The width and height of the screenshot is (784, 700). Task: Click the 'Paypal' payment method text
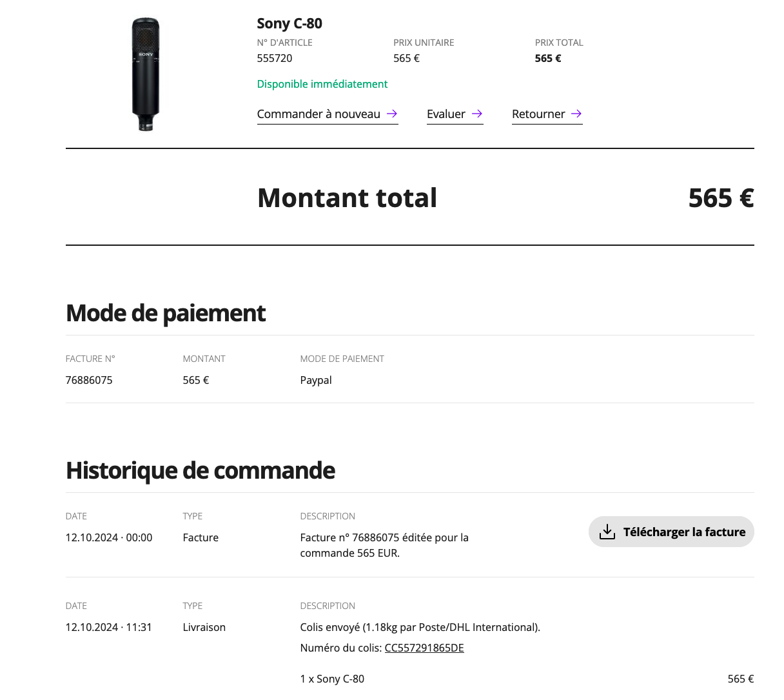316,381
